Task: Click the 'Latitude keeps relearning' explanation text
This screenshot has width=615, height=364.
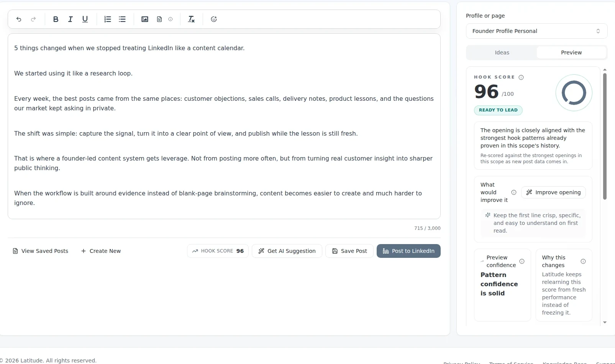Action: tap(564, 293)
